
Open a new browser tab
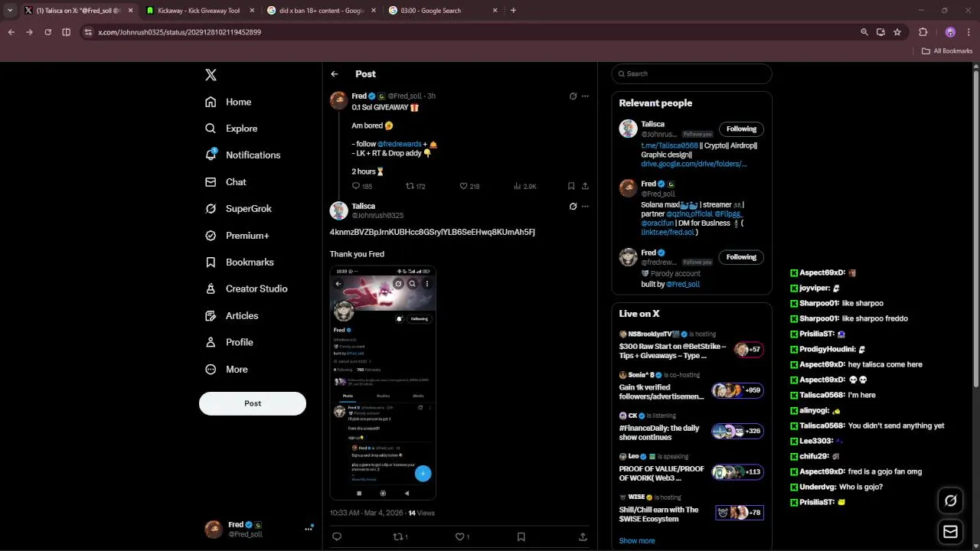tap(513, 11)
